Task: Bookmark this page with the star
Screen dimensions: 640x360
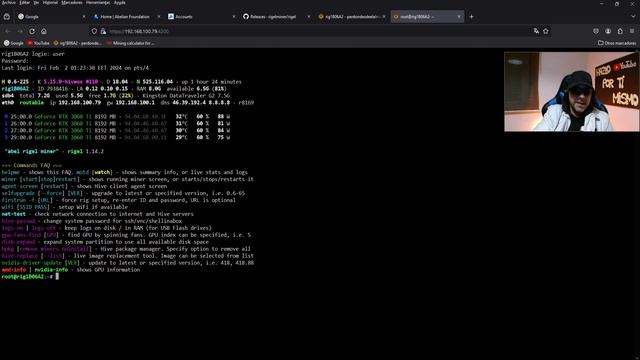Action: coord(546,31)
